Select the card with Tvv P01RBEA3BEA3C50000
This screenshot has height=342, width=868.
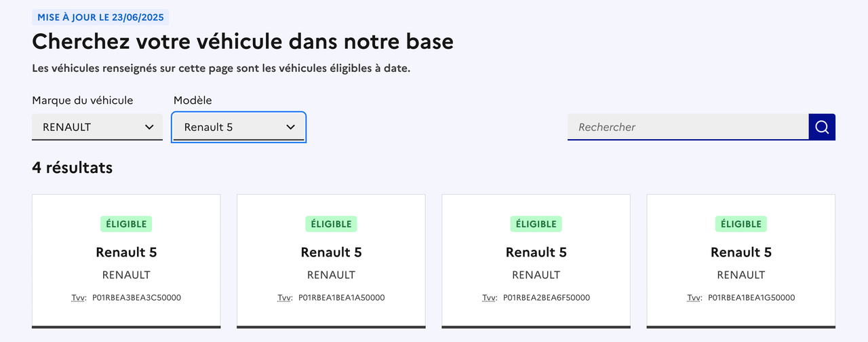click(126, 261)
